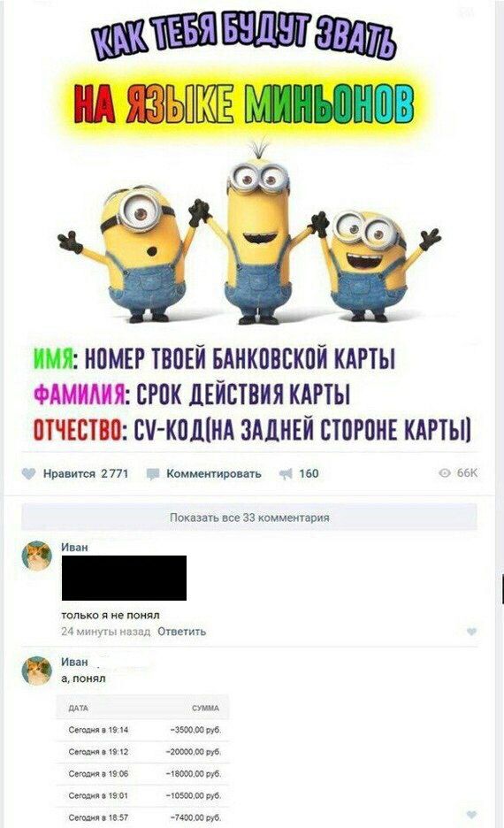Click the speech bubble comment icon
This screenshot has height=828, width=504.
[x=153, y=474]
